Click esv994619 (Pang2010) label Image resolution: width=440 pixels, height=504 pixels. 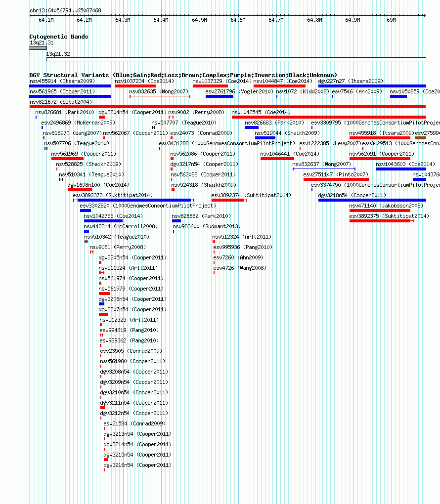129,330
